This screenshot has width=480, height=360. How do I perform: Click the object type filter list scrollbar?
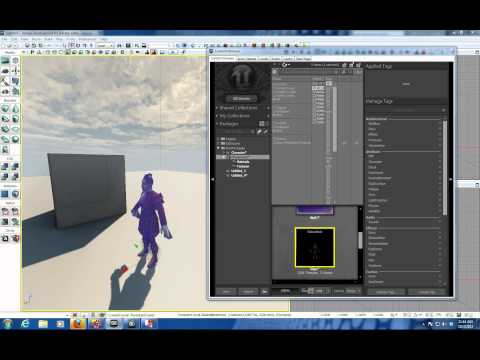click(335, 120)
